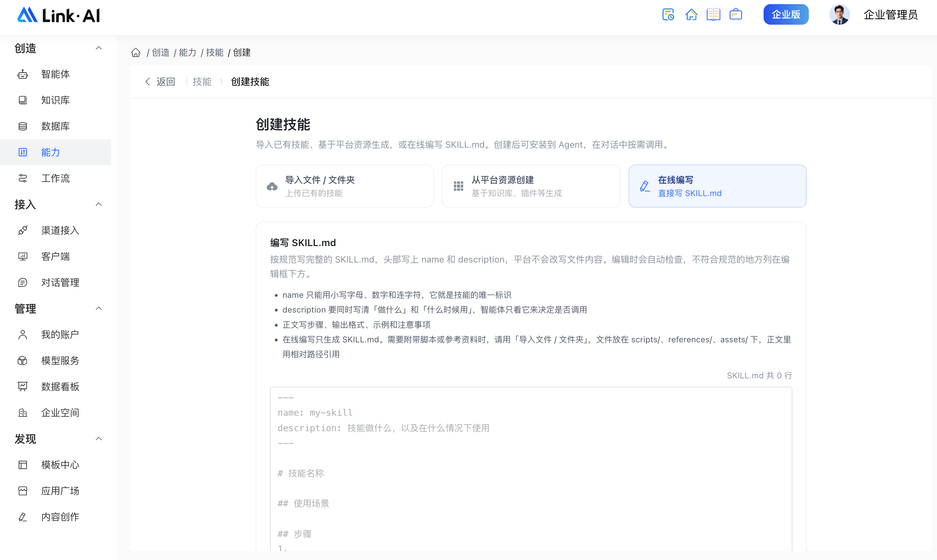This screenshot has width=937, height=560.
Task: Click the monitor icon beside 客户端
Action: [23, 257]
